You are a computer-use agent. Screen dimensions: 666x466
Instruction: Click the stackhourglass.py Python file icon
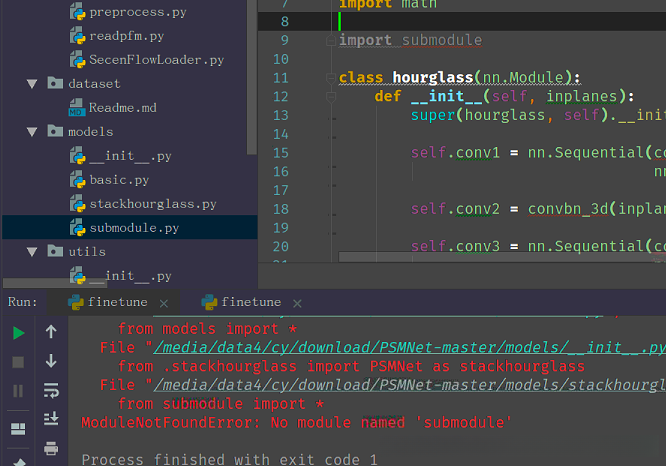[x=78, y=203]
